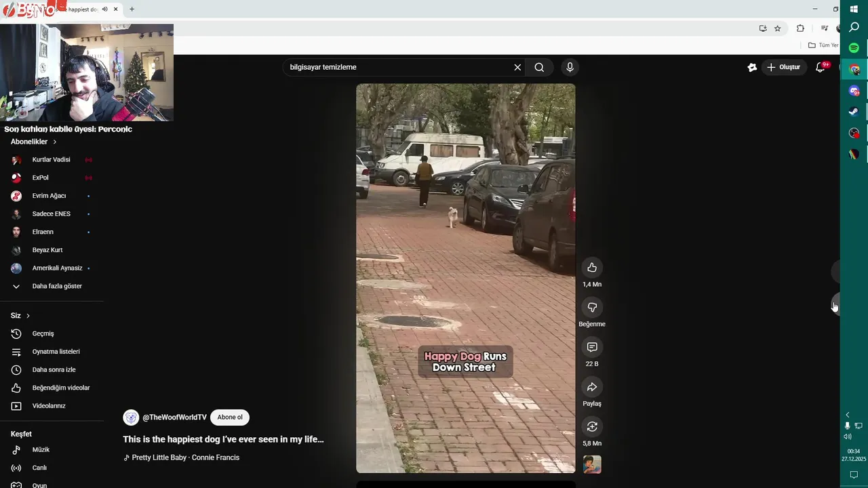The height and width of the screenshot is (488, 868).
Task: Like the Short with the thumbs-up icon
Action: point(592,268)
